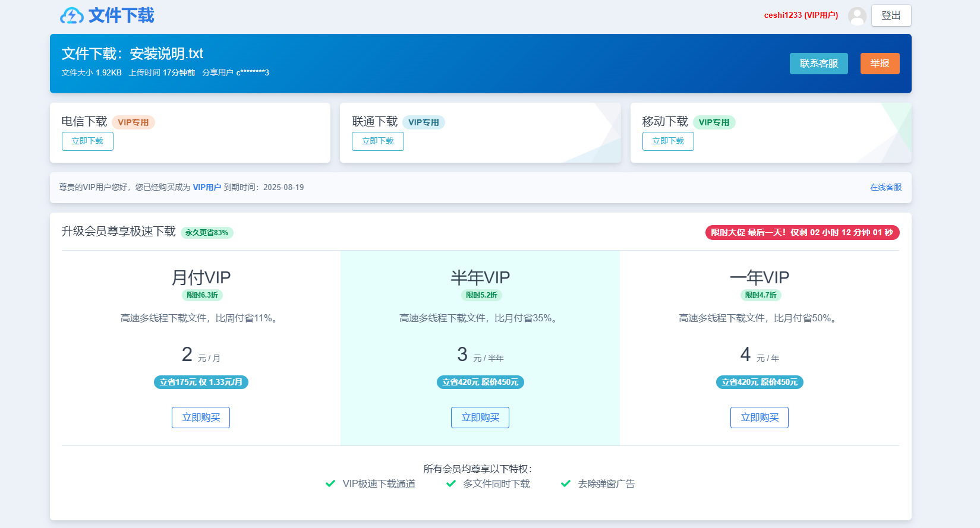Buy the 半年VIP plan
The height and width of the screenshot is (528, 980).
tap(480, 418)
